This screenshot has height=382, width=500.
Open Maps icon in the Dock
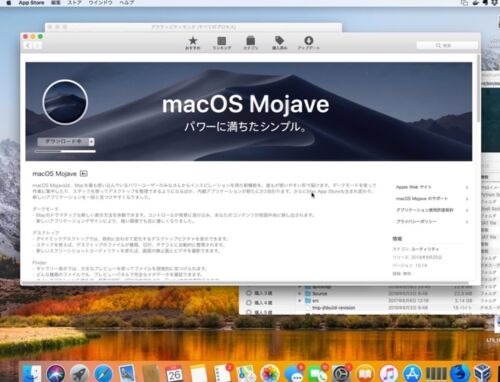pos(246,373)
